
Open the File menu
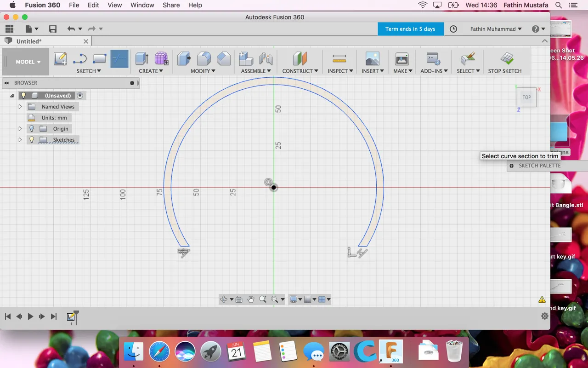pyautogui.click(x=74, y=5)
